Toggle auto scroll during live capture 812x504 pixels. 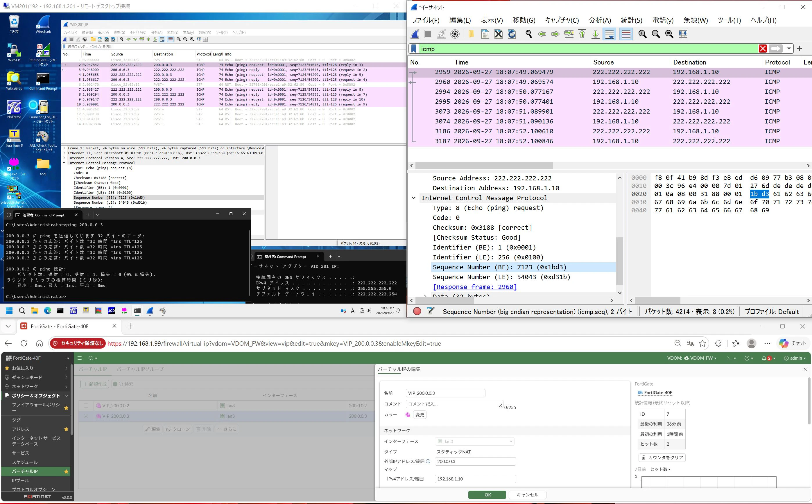pos(609,34)
